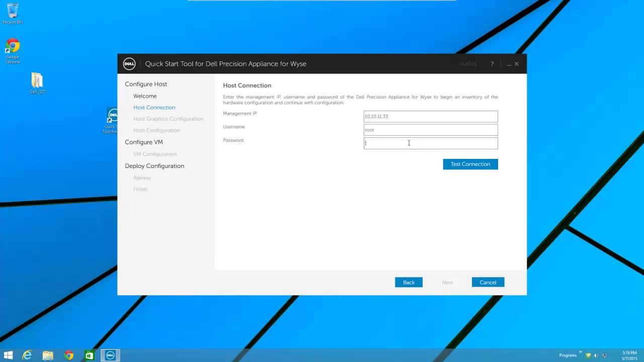Screen dimensions: 644x362
Task: Click the Username label
Action: [x=234, y=127]
